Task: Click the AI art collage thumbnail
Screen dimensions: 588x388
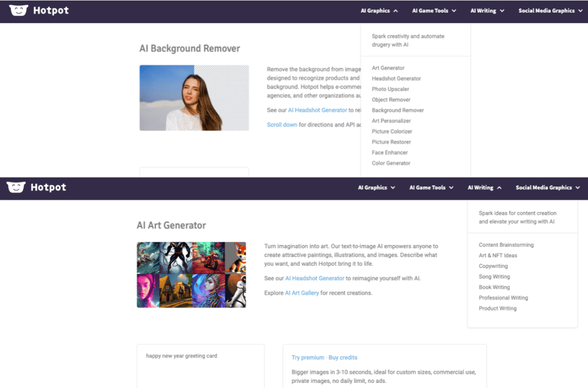Action: pos(191,275)
